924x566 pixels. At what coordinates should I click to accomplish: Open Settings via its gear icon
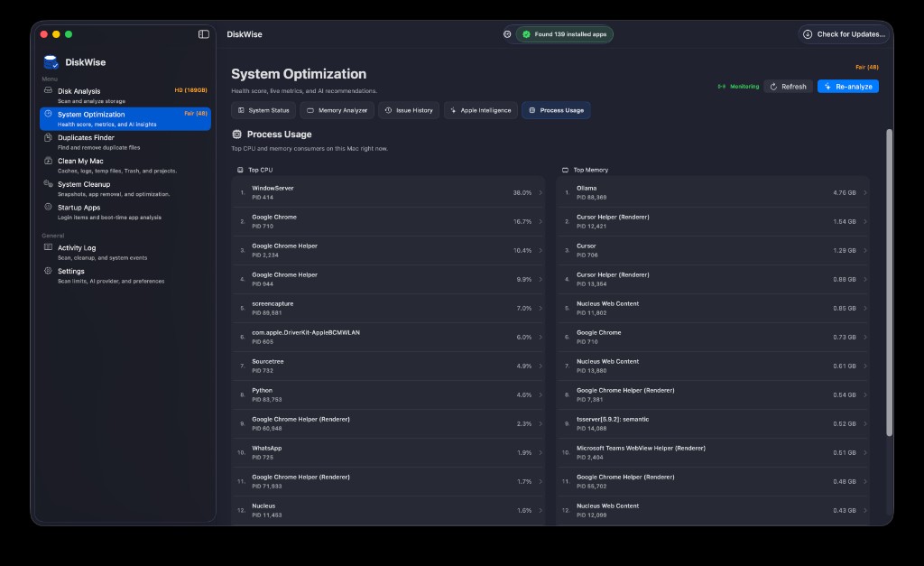49,271
